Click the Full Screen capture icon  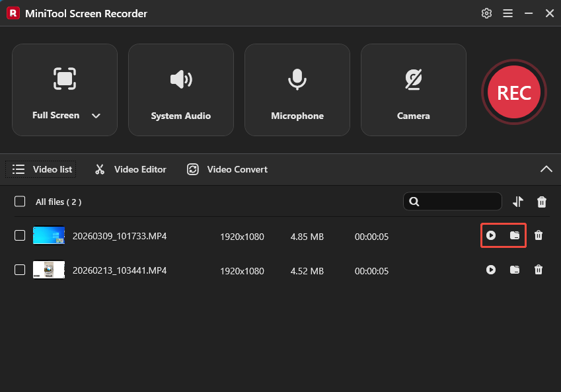coord(64,79)
